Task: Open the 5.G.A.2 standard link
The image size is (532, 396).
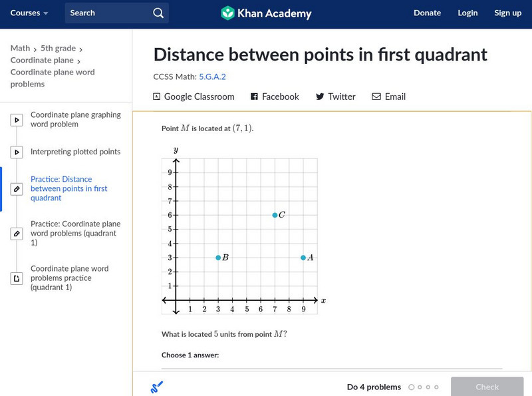Action: coord(212,77)
